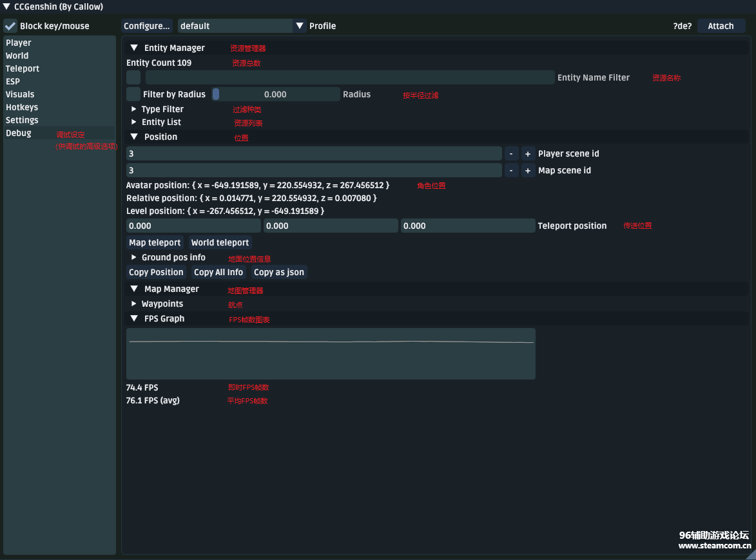Select ESP in the left sidebar
The width and height of the screenshot is (756, 560).
(x=13, y=81)
